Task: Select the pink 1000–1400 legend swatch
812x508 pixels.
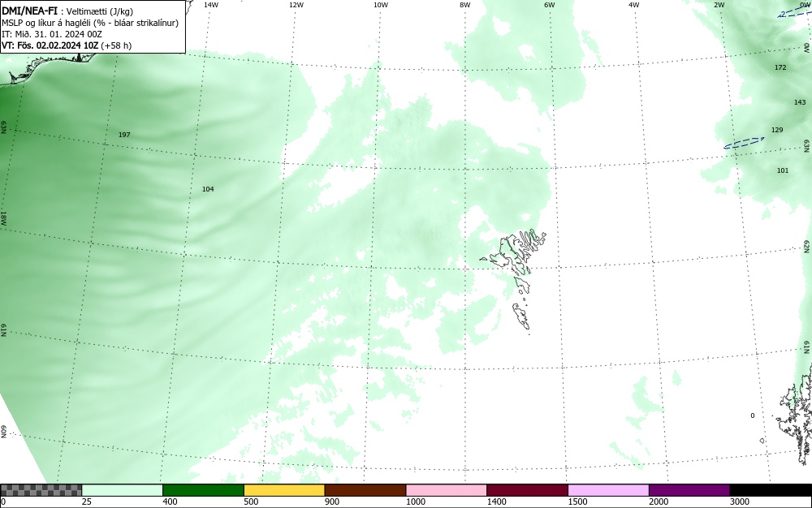Action: [x=447, y=490]
